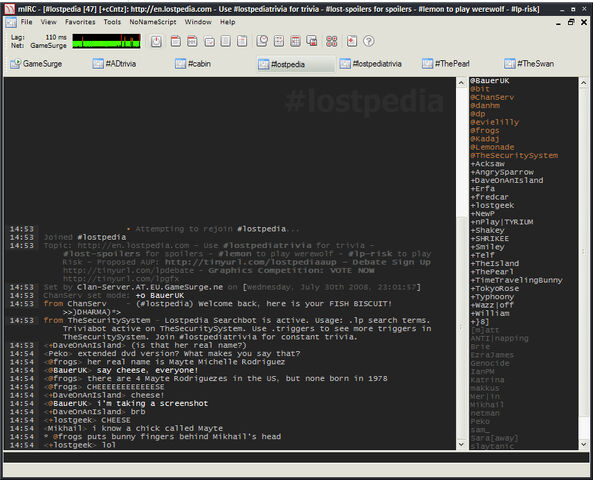Open the en.lostpedia.com link in topic
Viewport: 593px width, 480px height.
coord(133,245)
